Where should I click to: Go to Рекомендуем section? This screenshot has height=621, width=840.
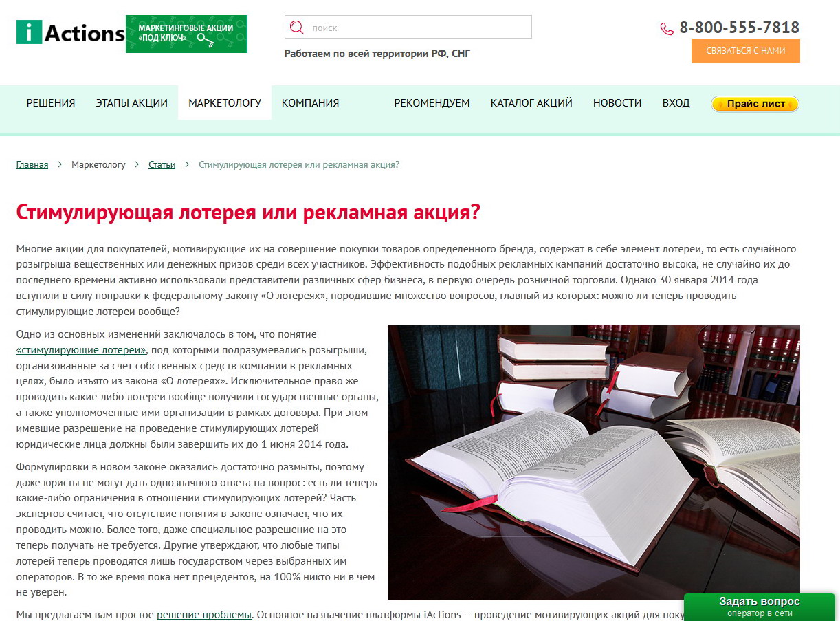coord(432,103)
